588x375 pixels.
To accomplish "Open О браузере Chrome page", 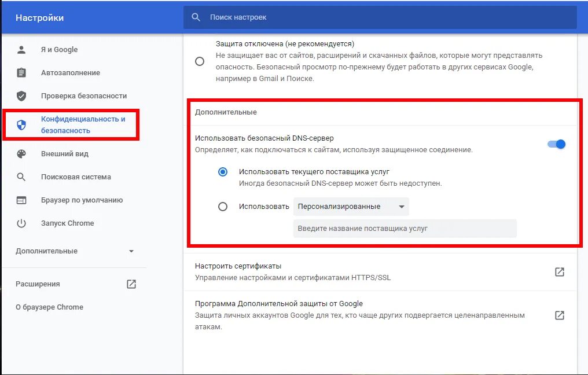I will tap(50, 307).
